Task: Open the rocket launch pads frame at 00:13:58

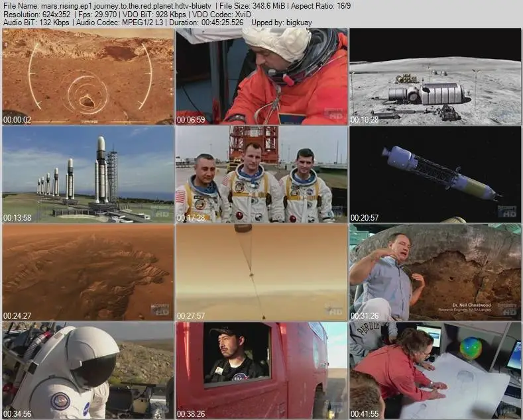Action: click(x=88, y=174)
